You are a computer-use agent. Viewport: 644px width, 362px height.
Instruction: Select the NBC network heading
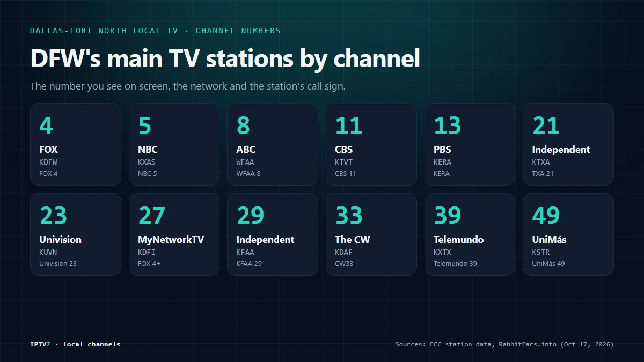point(148,150)
